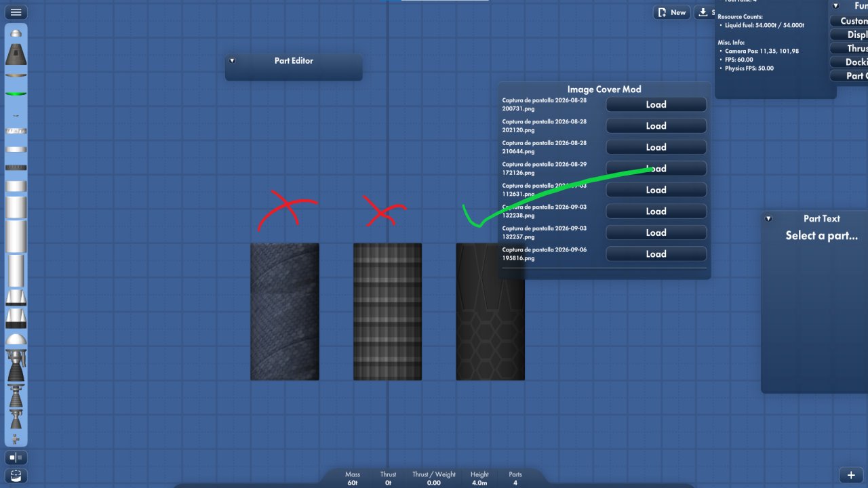868x488 pixels.
Task: Load Captura de pantalla 2026-09-03 132257.png
Action: click(656, 232)
